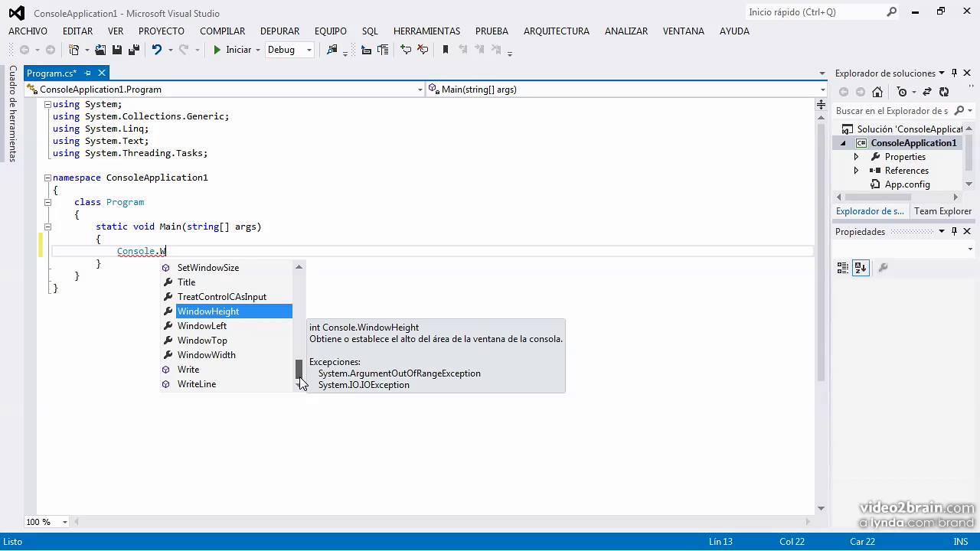980x551 pixels.
Task: Select Write in the IntelliSense list
Action: pyautogui.click(x=227, y=370)
